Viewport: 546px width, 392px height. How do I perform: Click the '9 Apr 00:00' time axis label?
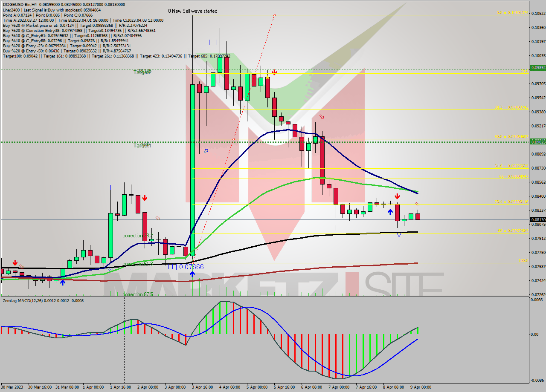click(x=420, y=387)
